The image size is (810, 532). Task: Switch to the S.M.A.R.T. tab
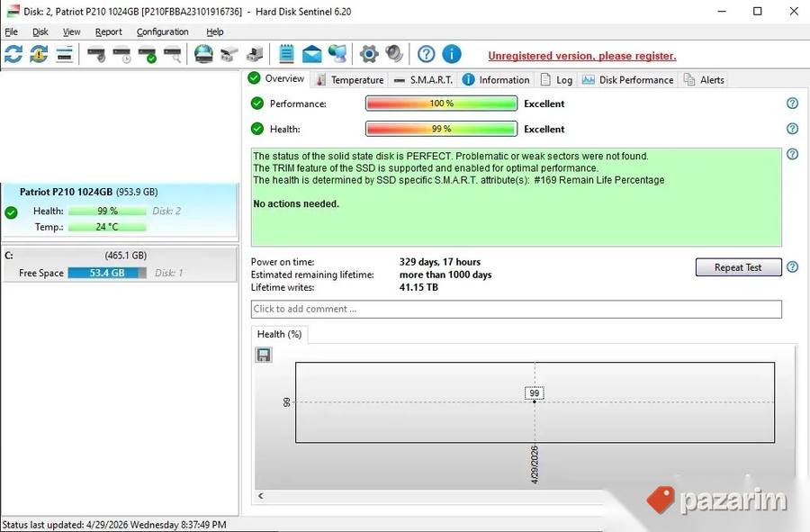423,80
